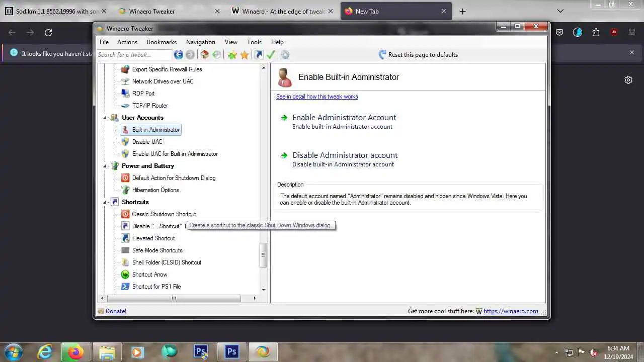Select TCP/IP Router tree item

[x=150, y=106]
